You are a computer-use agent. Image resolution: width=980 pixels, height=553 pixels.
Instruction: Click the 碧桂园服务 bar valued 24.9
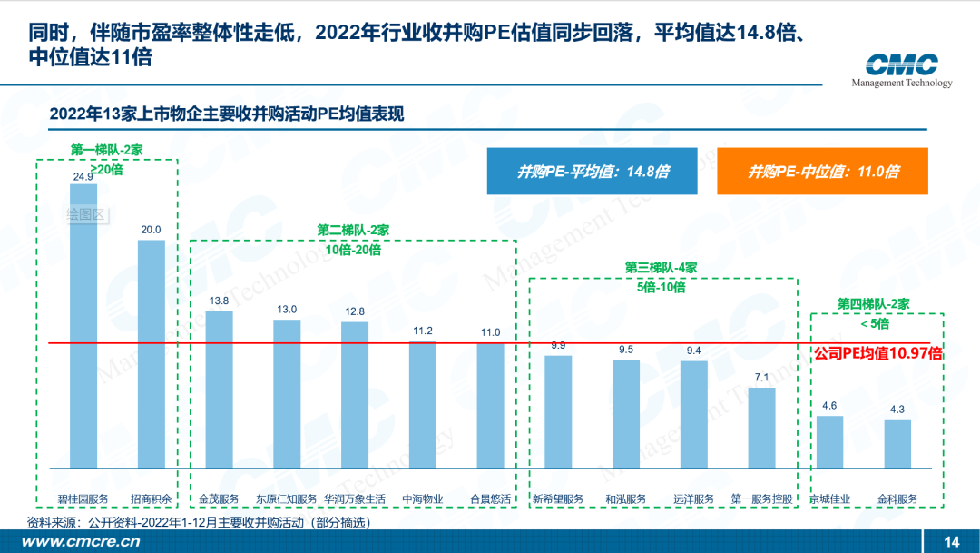[x=83, y=326]
